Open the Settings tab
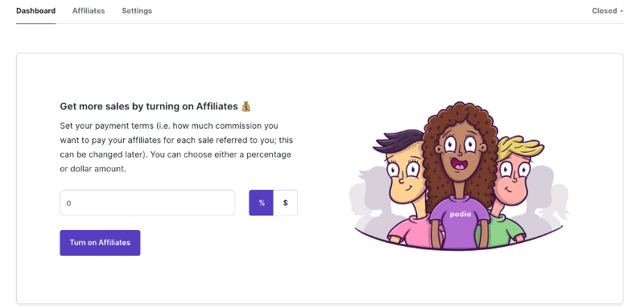The width and height of the screenshot is (644, 308). click(137, 11)
